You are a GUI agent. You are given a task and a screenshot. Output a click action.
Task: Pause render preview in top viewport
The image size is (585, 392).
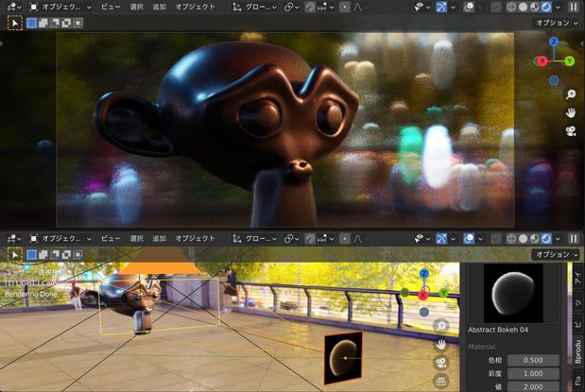[574, 8]
